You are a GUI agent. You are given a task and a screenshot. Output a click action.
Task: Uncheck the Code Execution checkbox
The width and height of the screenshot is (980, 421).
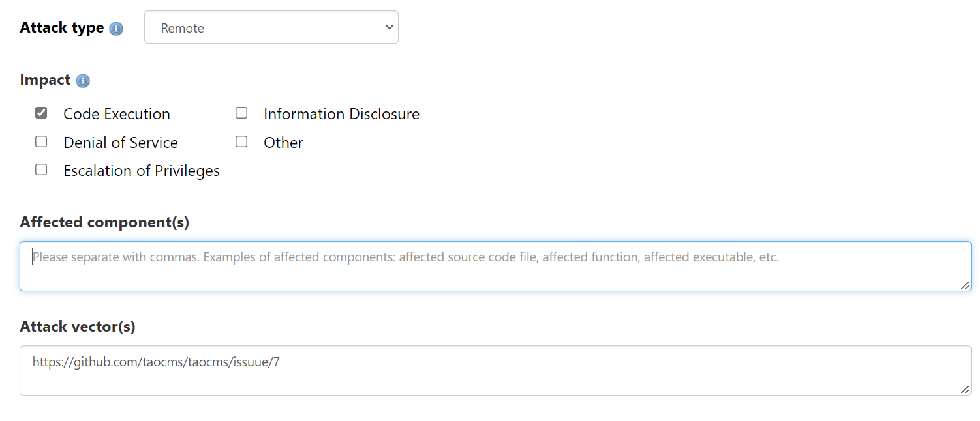point(41,113)
